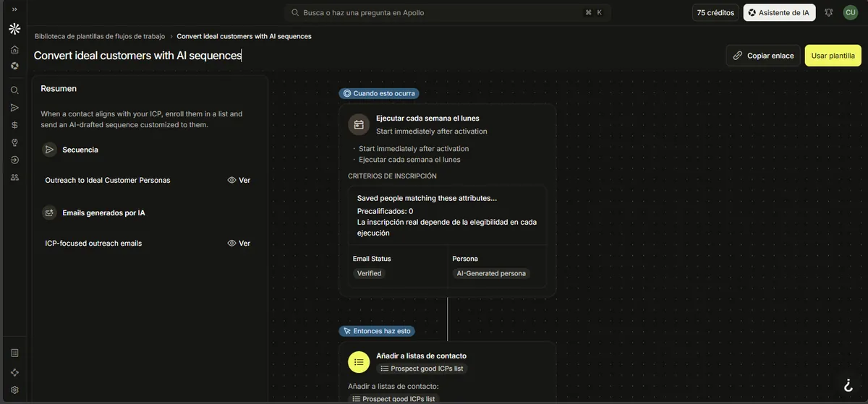
Task: Open the people icon in sidebar
Action: (x=14, y=177)
